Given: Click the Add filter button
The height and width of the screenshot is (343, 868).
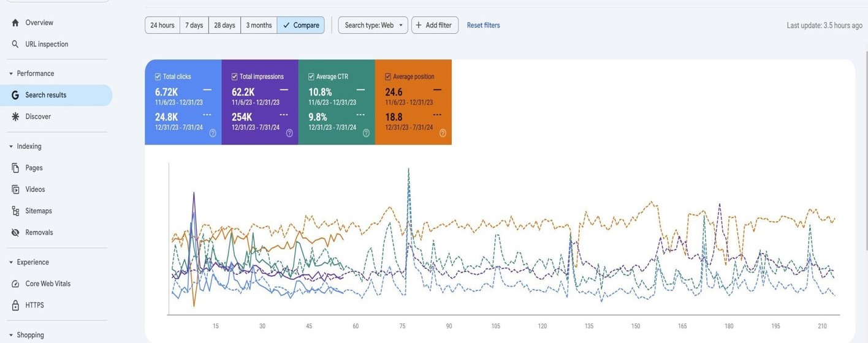Looking at the screenshot, I should click(x=435, y=25).
